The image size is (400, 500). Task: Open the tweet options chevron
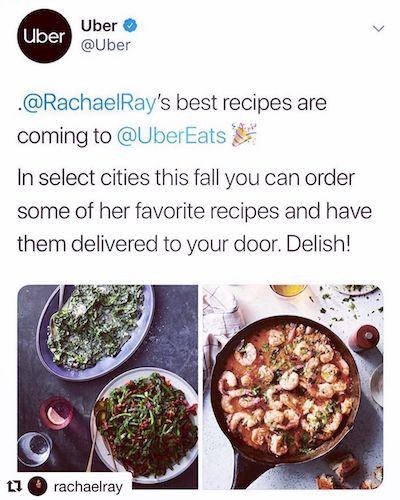pyautogui.click(x=378, y=29)
